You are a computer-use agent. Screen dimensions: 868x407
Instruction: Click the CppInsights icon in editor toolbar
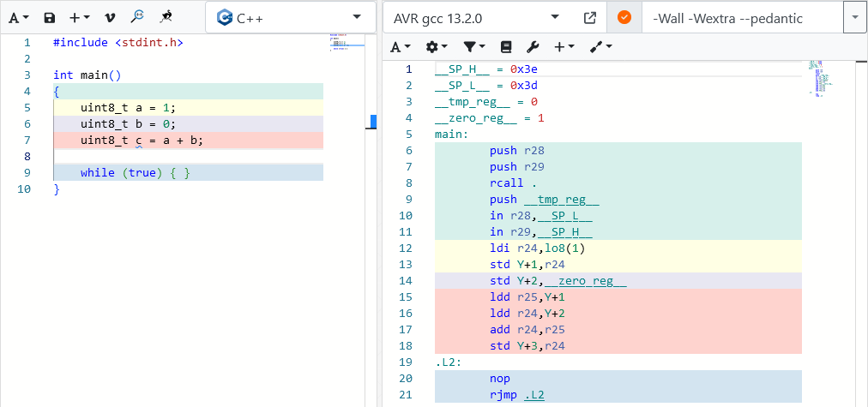(x=166, y=17)
